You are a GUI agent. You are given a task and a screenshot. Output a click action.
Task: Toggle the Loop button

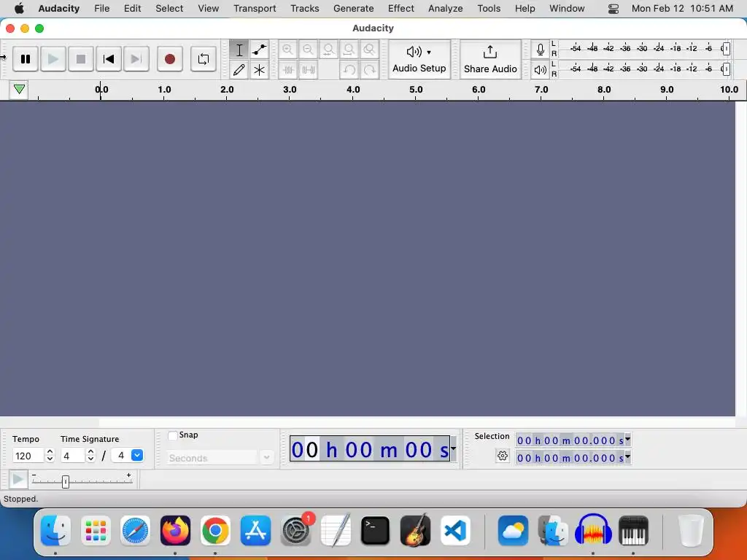click(204, 59)
